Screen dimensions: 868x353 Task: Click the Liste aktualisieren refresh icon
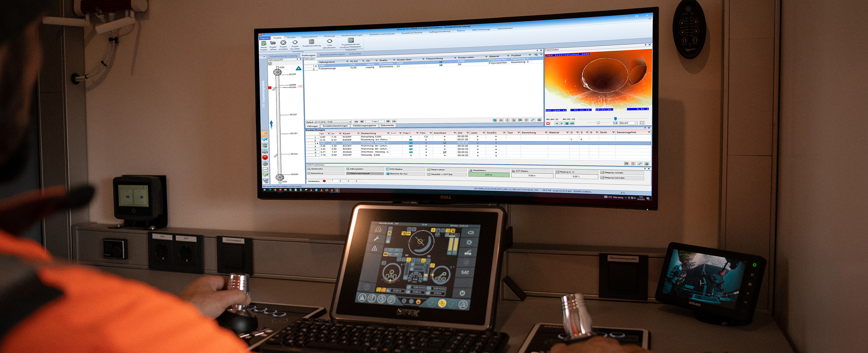330,41
